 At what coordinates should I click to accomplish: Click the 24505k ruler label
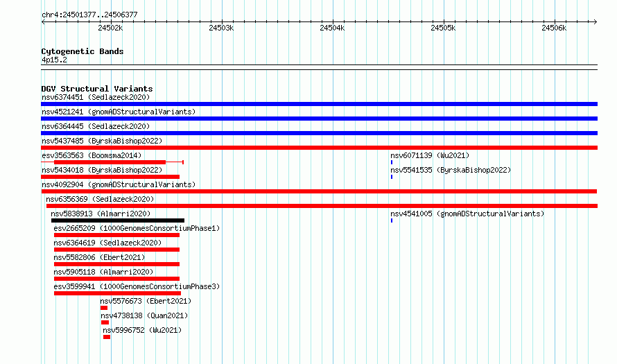[x=443, y=28]
